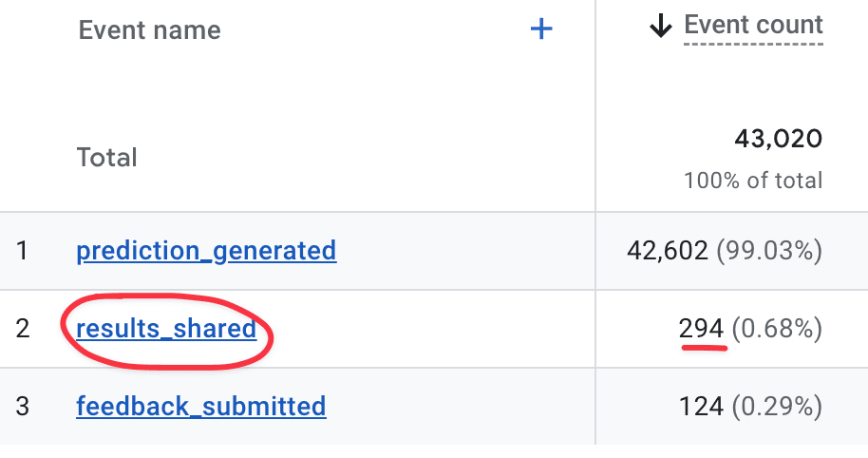Select the 294 event count value

701,329
